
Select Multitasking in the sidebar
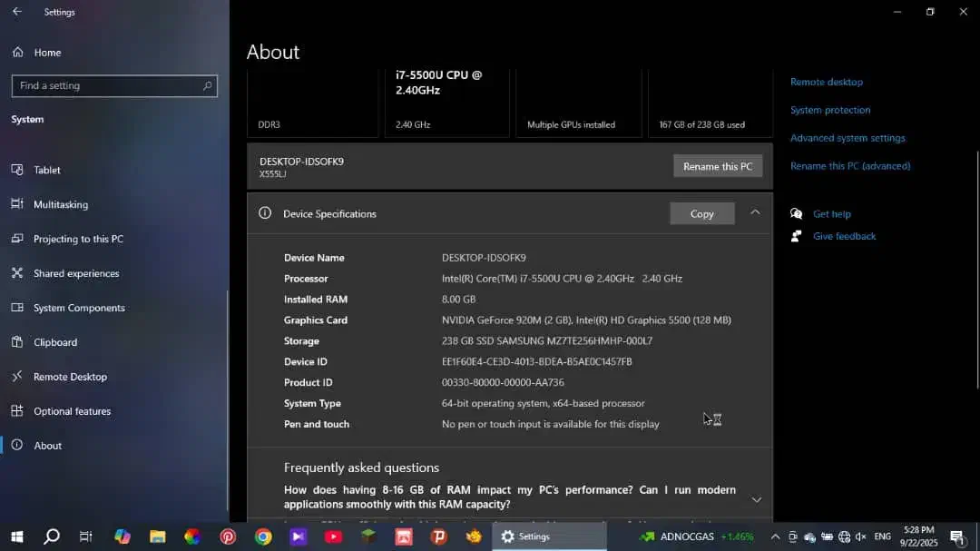[61, 204]
